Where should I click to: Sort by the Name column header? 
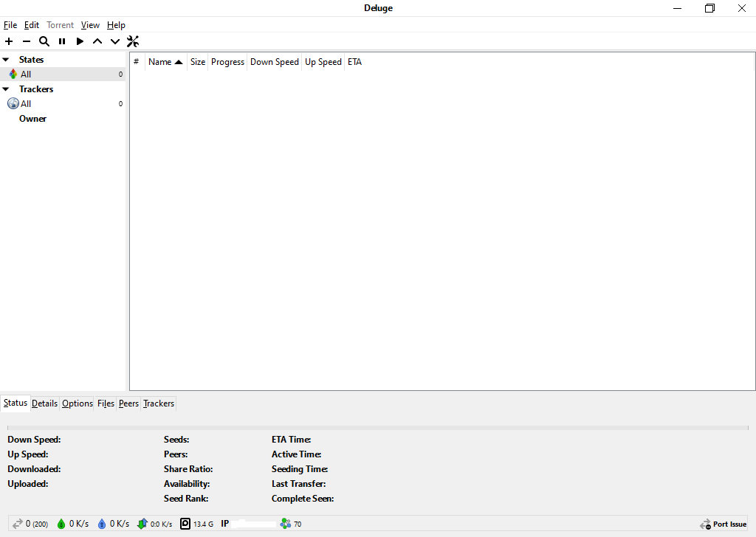pos(166,62)
